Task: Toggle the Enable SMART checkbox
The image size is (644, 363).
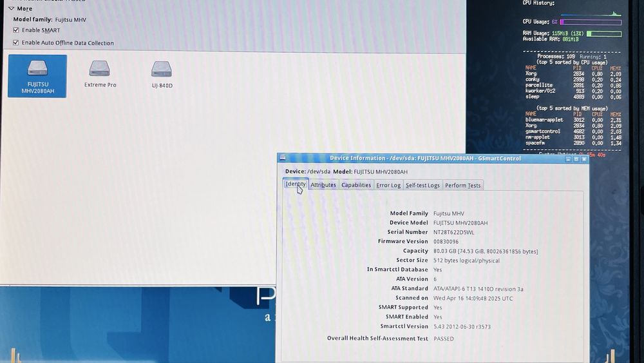Action: [x=16, y=30]
